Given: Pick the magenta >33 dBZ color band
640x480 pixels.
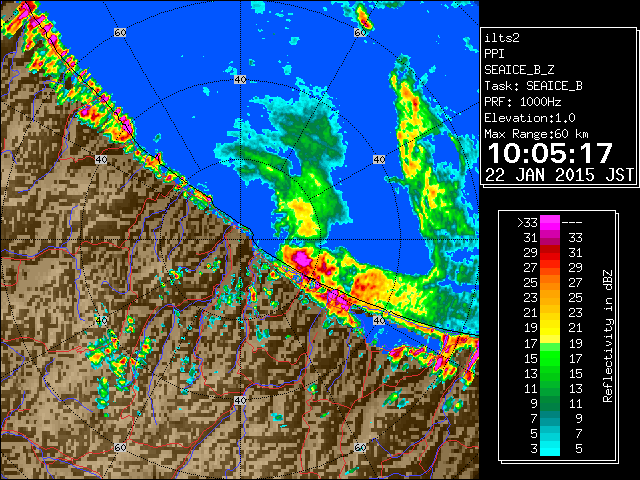Looking at the screenshot, I should 550,223.
